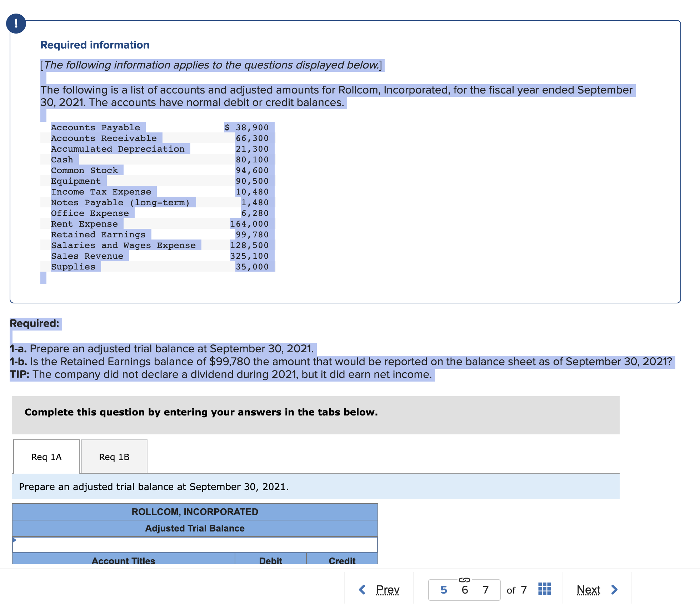700x610 pixels.
Task: Open the trial balance date dropdown row
Action: click(x=195, y=545)
